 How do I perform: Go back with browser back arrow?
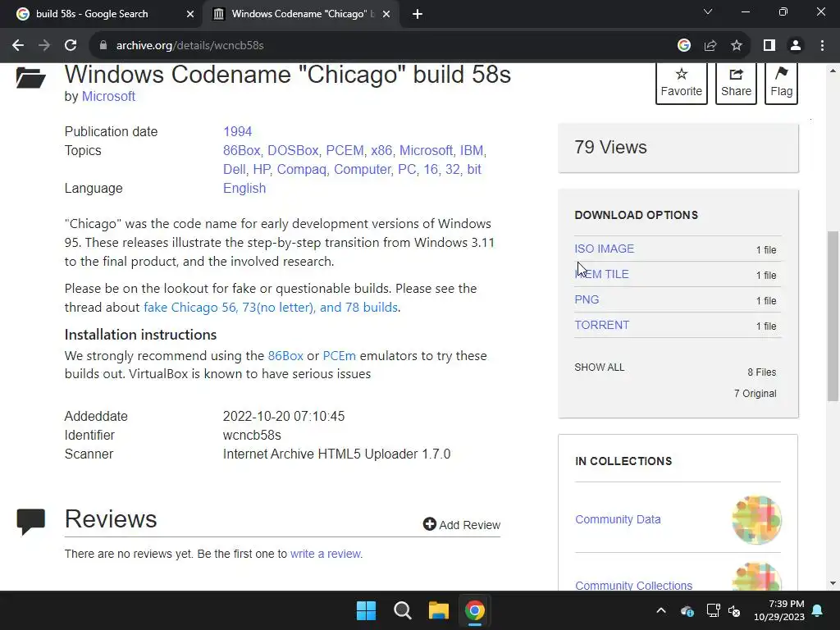18,46
